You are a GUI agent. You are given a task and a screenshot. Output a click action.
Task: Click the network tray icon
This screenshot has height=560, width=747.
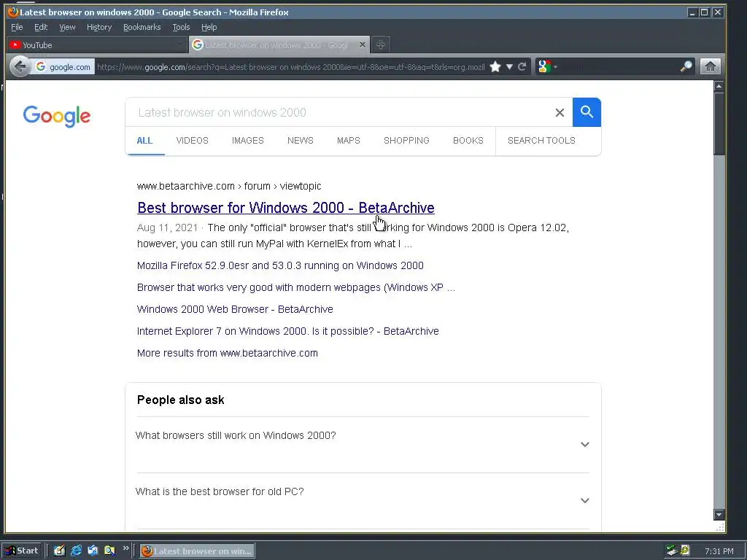pos(672,551)
